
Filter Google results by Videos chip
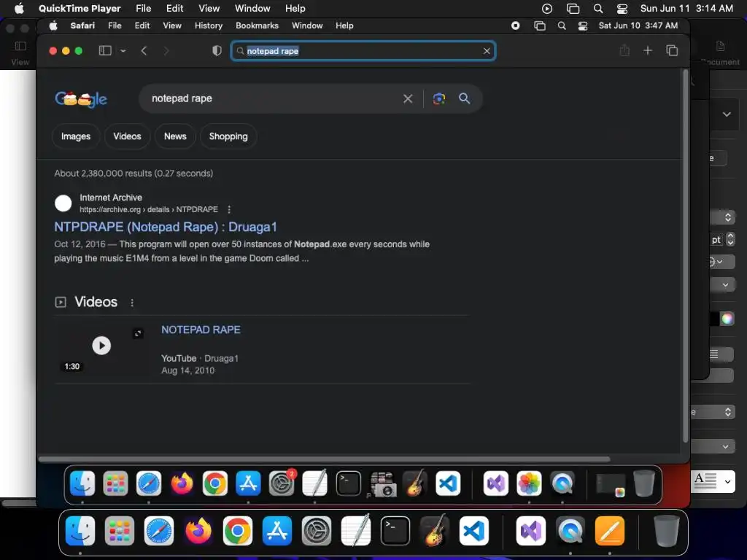coord(127,136)
